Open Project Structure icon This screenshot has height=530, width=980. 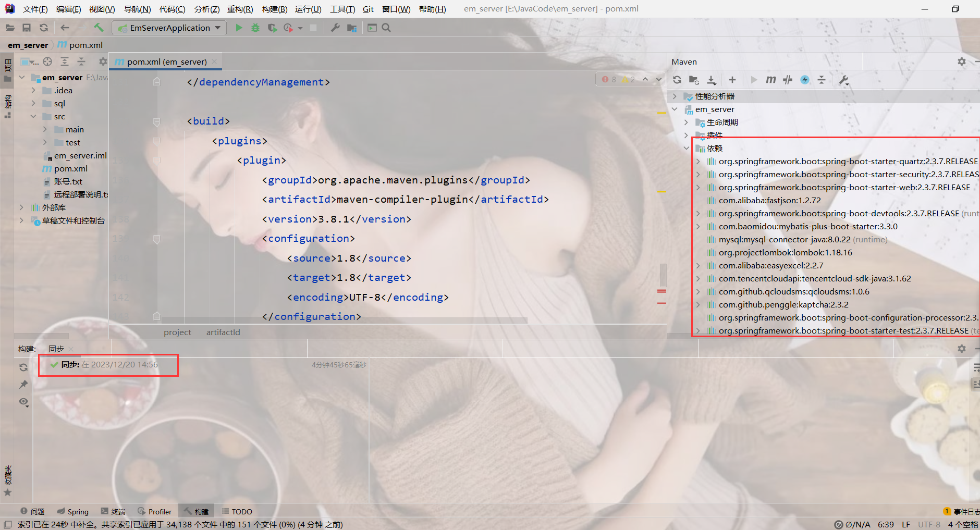352,28
